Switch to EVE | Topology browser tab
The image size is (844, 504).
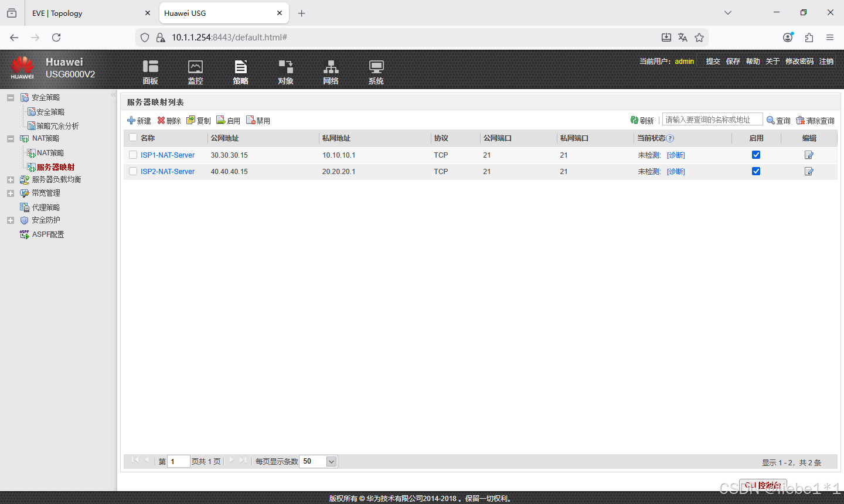point(91,13)
